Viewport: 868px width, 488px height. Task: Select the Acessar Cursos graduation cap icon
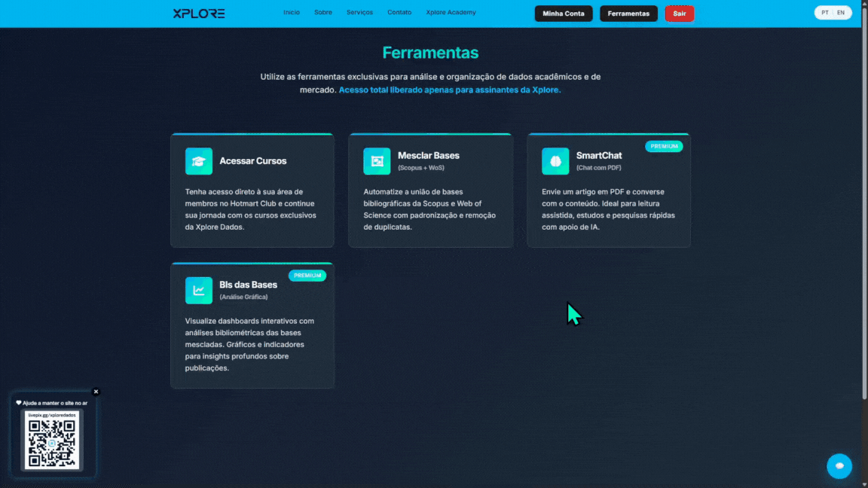[198, 160]
